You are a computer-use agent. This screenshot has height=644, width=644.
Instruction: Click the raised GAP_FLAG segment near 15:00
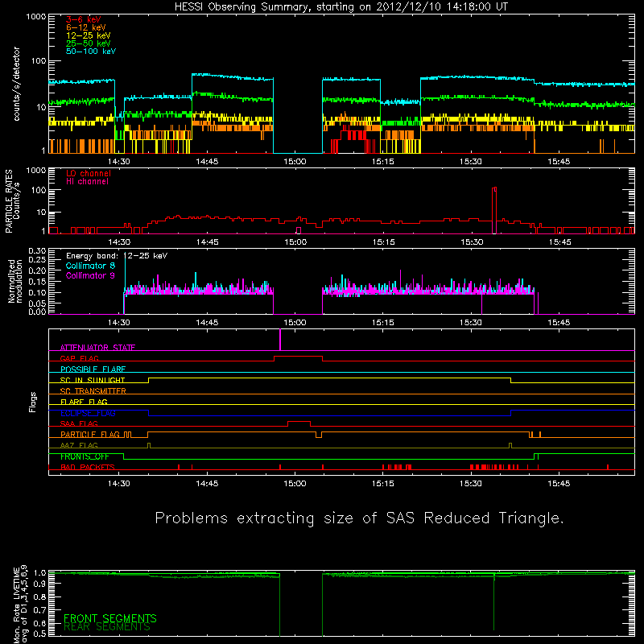[x=298, y=357]
